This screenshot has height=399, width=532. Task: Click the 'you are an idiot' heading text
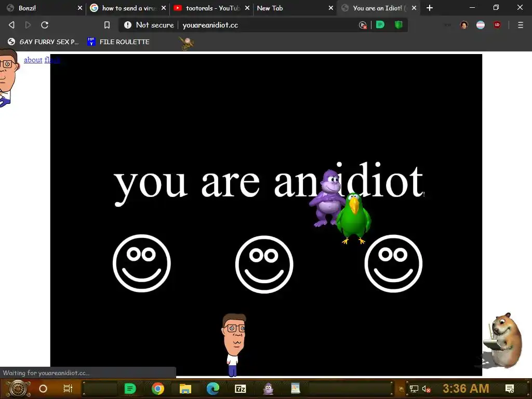[x=269, y=183]
